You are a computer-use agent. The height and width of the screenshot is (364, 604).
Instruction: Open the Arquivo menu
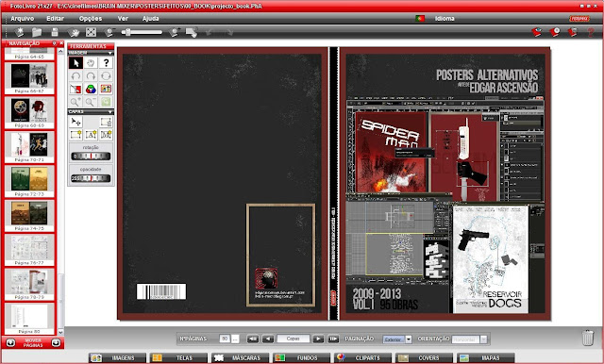point(22,19)
